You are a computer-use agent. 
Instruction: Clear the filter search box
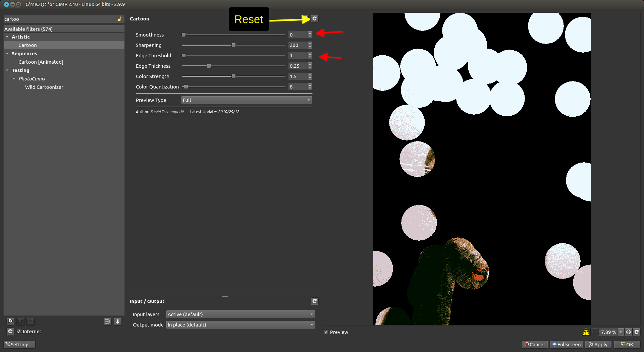pos(119,19)
